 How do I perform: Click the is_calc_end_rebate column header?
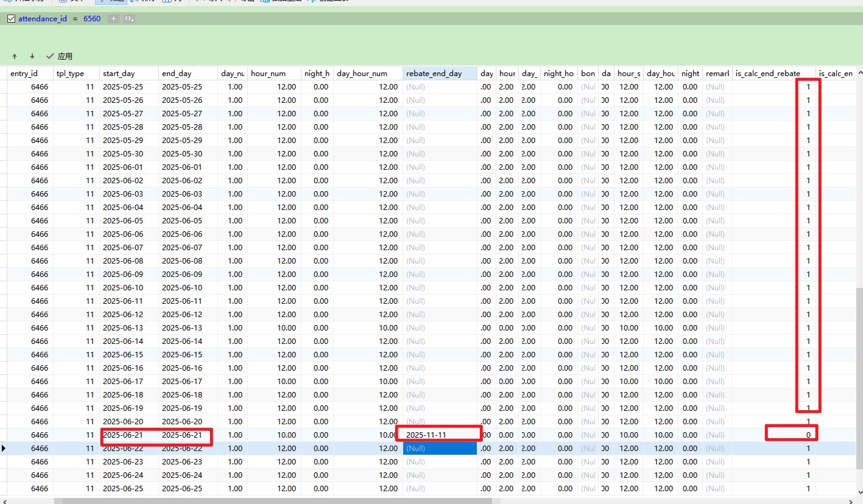tap(774, 73)
